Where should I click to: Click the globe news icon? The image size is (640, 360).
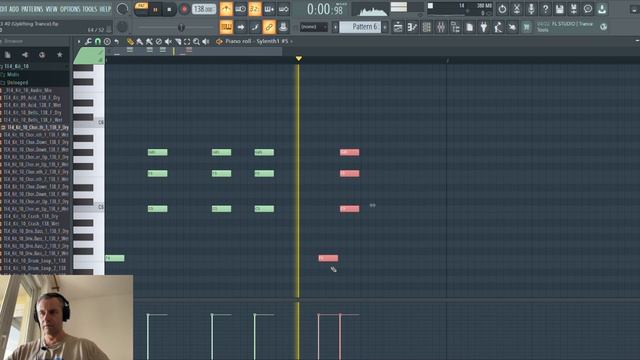pyautogui.click(x=603, y=27)
